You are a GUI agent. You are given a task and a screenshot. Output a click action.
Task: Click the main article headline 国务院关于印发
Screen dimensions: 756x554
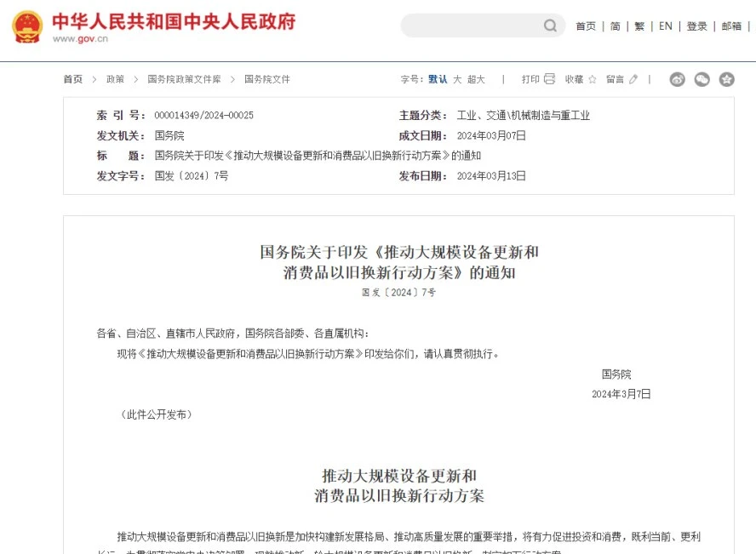399,262
